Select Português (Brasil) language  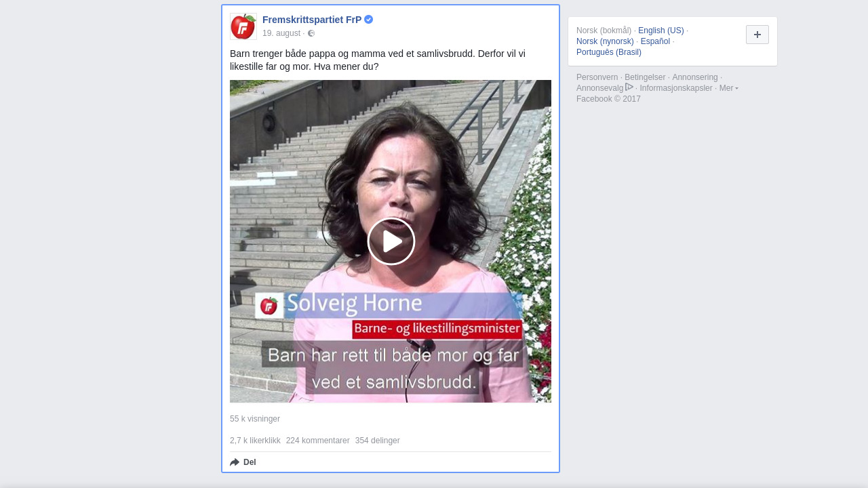pyautogui.click(x=609, y=52)
